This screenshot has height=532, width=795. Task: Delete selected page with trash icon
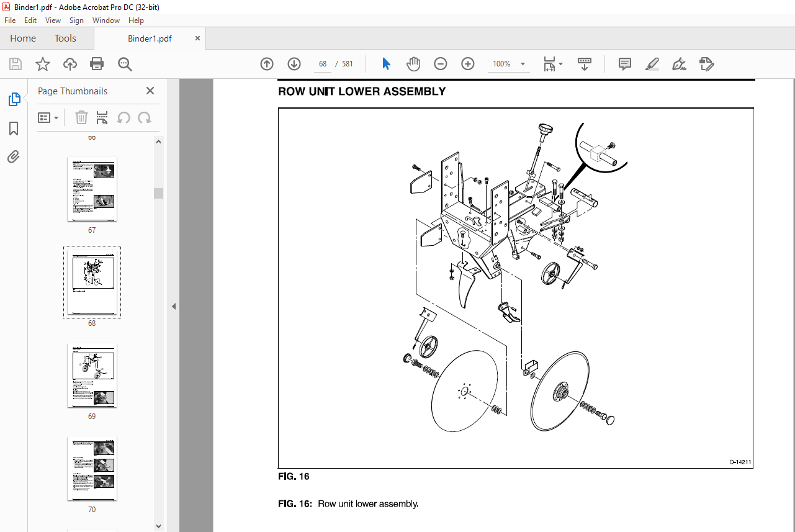(81, 117)
